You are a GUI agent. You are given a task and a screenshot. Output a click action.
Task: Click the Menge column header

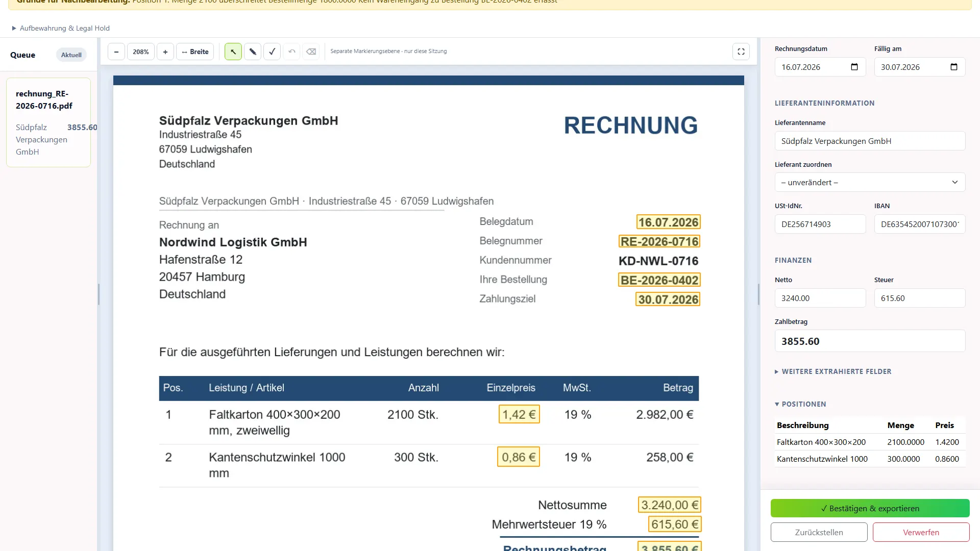pyautogui.click(x=900, y=425)
